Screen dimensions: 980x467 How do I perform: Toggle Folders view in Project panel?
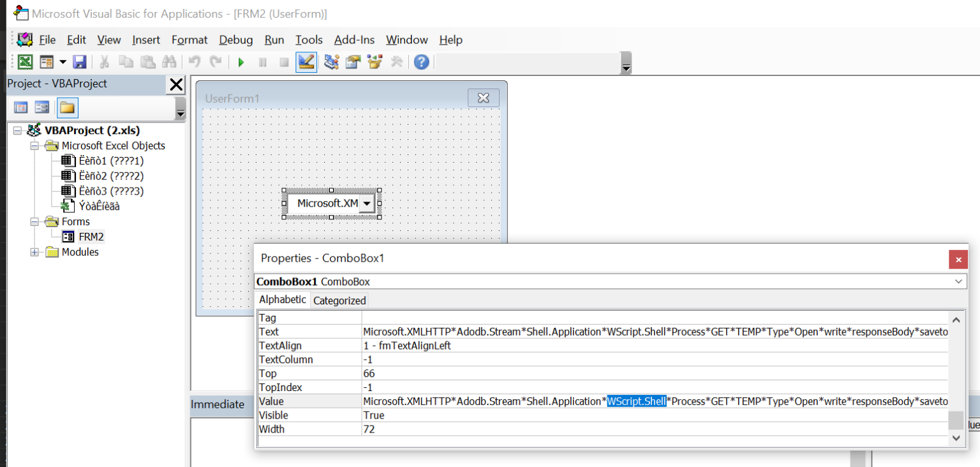(x=67, y=107)
